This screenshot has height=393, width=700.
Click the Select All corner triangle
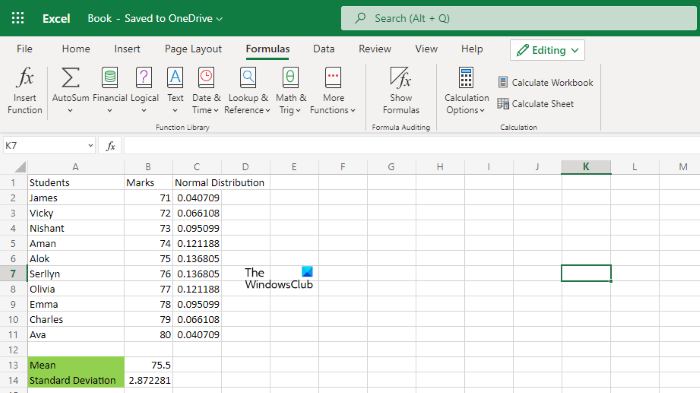pos(20,167)
